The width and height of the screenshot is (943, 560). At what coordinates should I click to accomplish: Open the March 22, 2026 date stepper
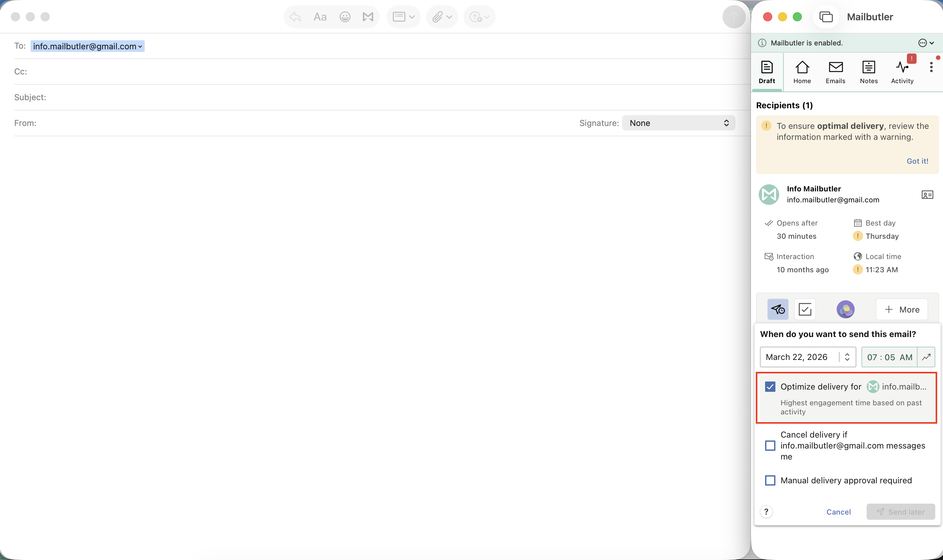[x=847, y=357]
